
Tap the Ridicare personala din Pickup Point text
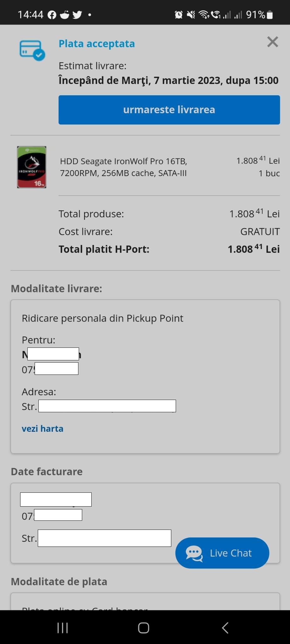click(102, 318)
